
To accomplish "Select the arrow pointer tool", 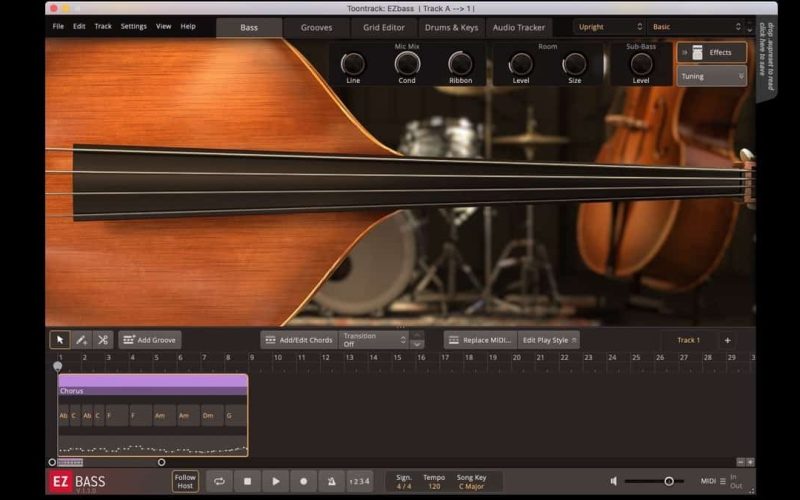I will (x=60, y=340).
